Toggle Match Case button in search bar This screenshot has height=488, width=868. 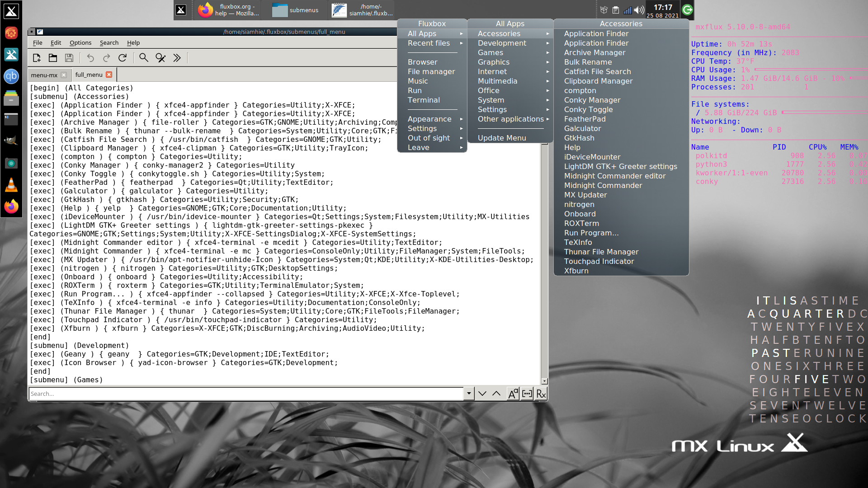tap(513, 394)
